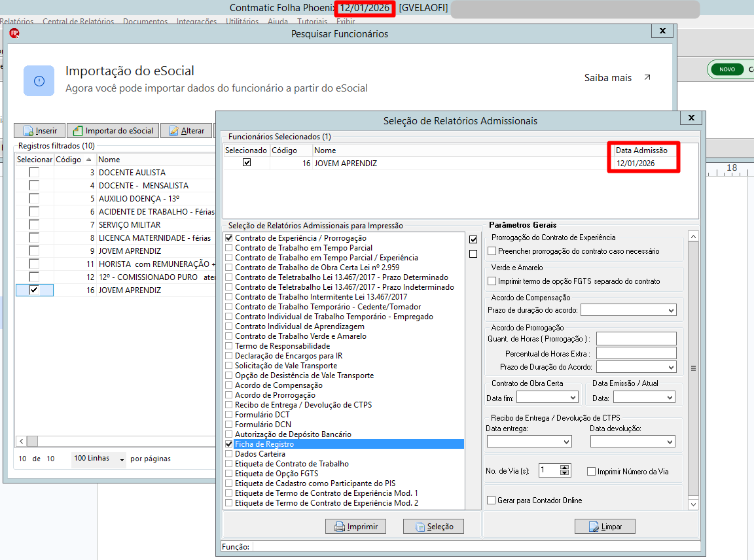Click the Seleção icon button
The height and width of the screenshot is (560, 754).
pyautogui.click(x=434, y=527)
